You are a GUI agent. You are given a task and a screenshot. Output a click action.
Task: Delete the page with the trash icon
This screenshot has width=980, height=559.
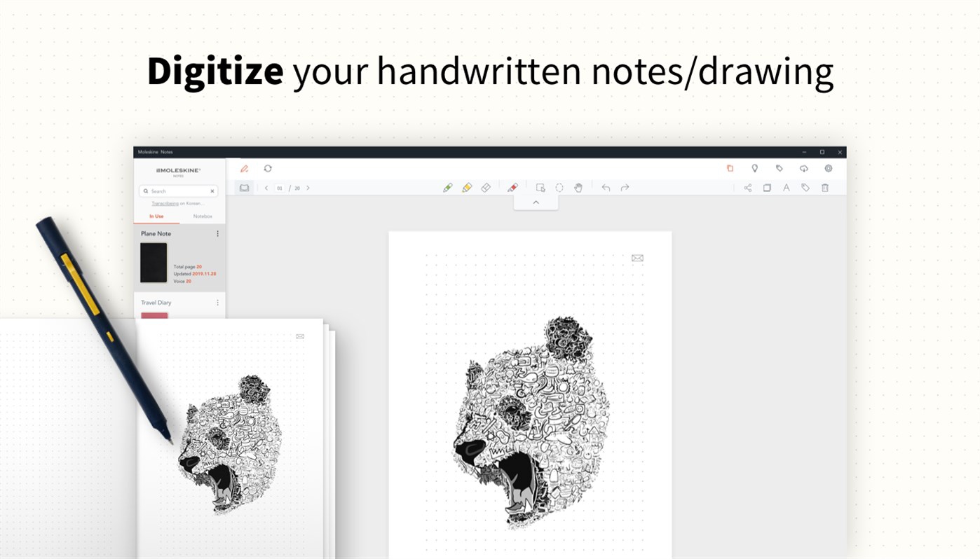pos(825,188)
